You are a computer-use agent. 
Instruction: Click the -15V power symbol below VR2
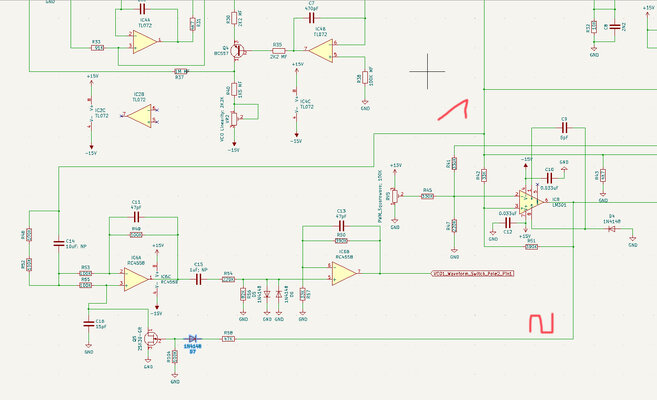234,147
